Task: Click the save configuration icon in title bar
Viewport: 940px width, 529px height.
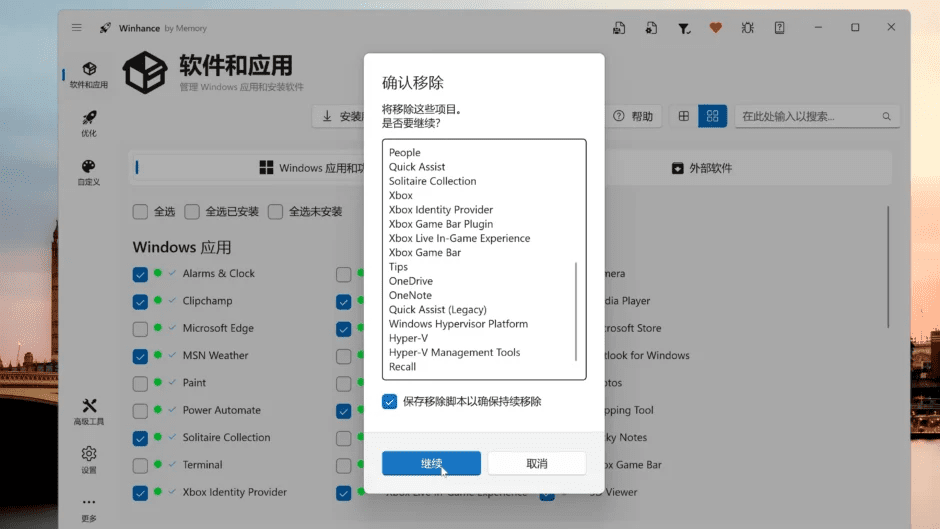Action: click(619, 28)
